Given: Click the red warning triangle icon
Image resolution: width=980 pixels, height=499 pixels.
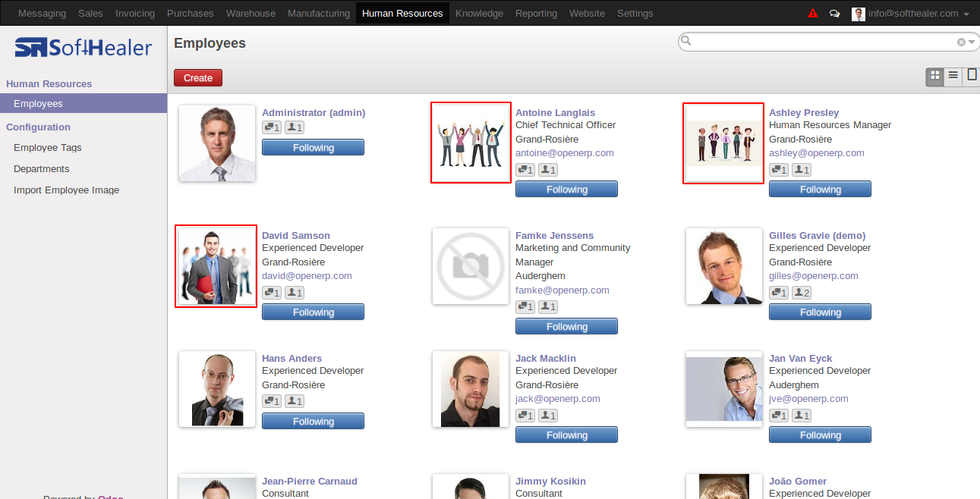Looking at the screenshot, I should coord(813,13).
